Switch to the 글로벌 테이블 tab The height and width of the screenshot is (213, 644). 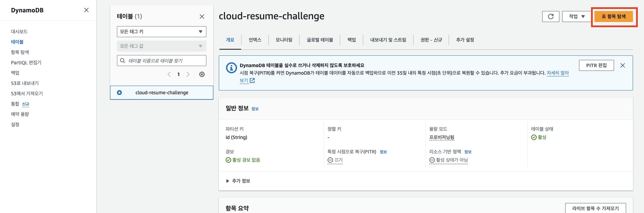pyautogui.click(x=320, y=40)
